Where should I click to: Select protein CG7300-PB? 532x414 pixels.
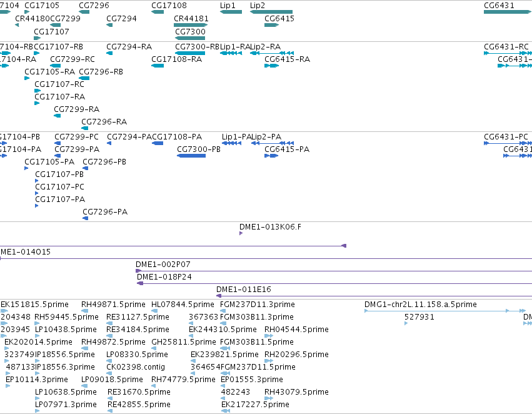tap(199, 149)
